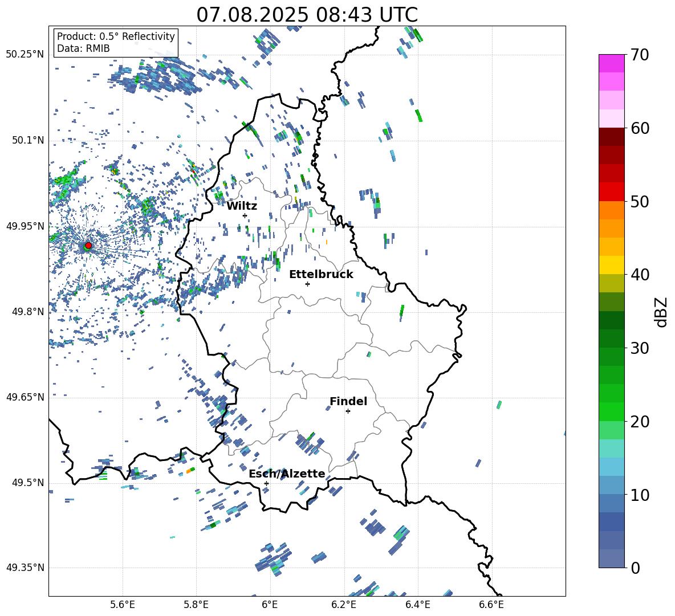Viewport: 675px width, 616px height.
Task: Click the 49.35°N latitude label
Action: [x=25, y=568]
